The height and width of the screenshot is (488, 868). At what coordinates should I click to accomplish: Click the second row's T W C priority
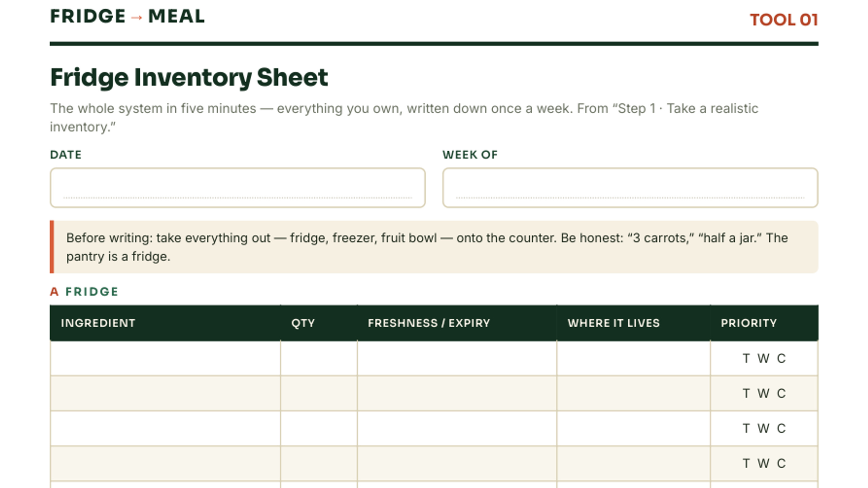point(764,393)
